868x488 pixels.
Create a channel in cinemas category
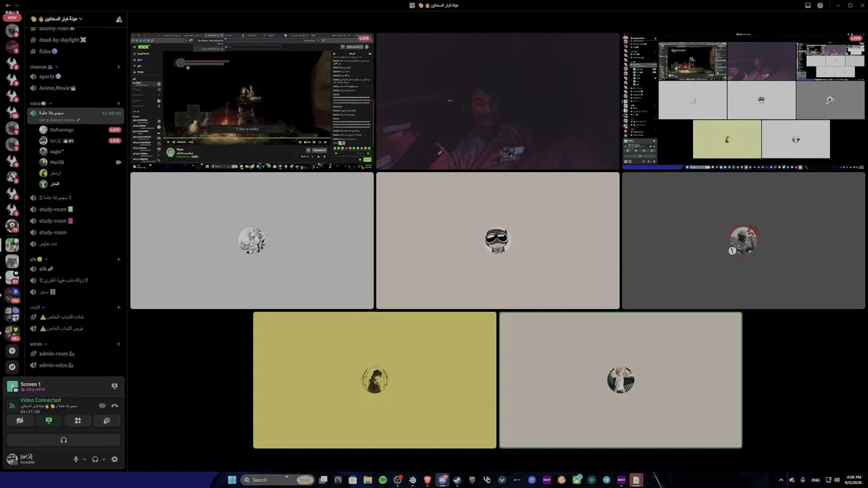coord(119,67)
